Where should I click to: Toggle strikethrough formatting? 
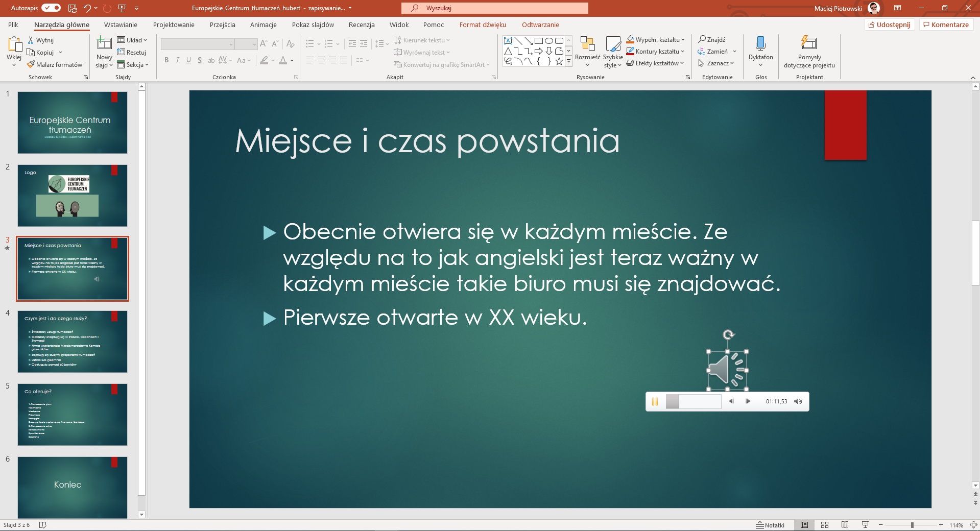coord(211,60)
